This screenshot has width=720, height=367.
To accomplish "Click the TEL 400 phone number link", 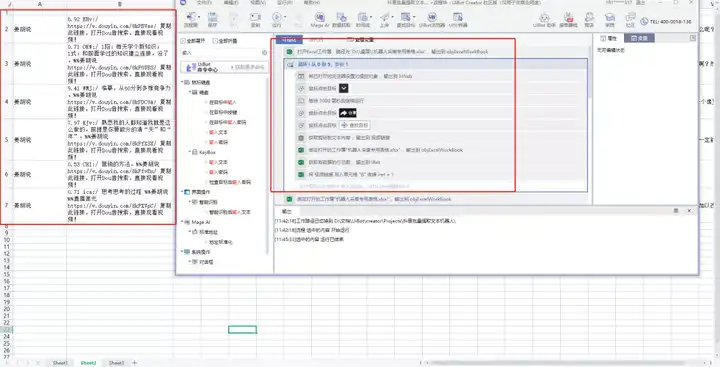I will tap(666, 22).
